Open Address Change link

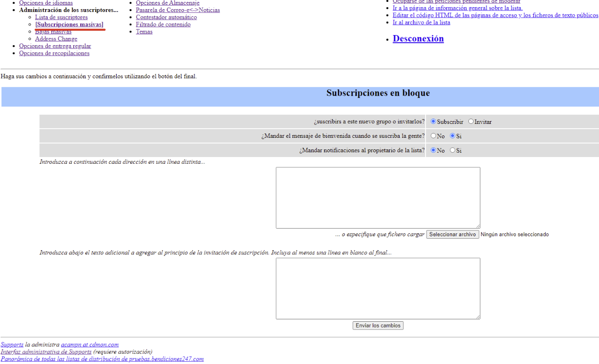click(x=56, y=39)
